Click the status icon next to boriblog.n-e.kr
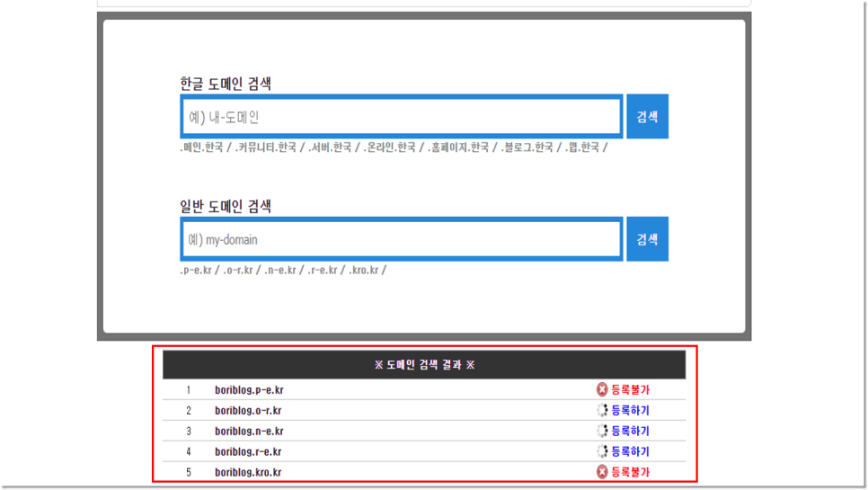Screen dimensions: 868x490 (602, 431)
